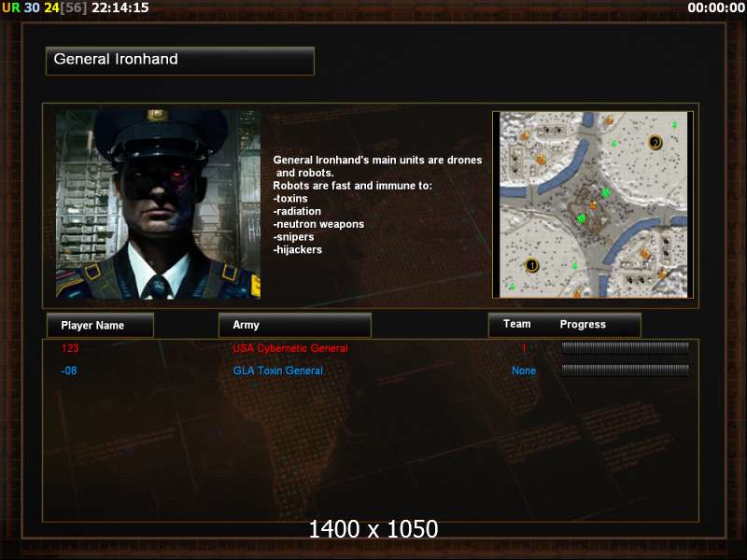747x560 pixels.
Task: Click the Progress column header
Action: 583,324
